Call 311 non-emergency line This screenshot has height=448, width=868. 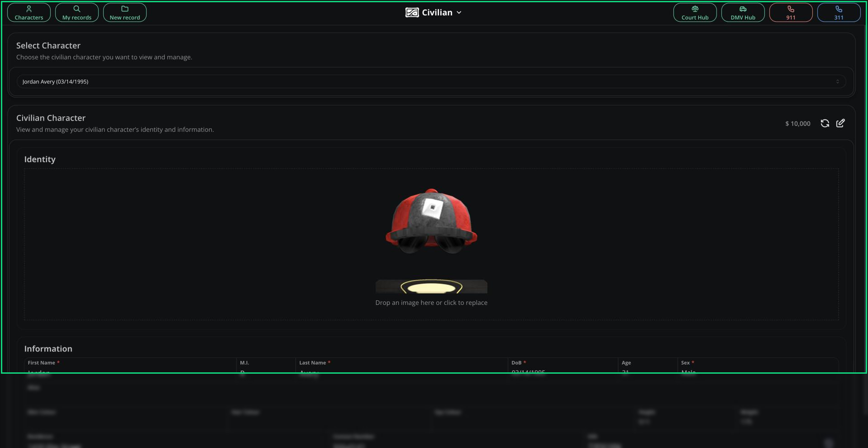click(x=839, y=13)
